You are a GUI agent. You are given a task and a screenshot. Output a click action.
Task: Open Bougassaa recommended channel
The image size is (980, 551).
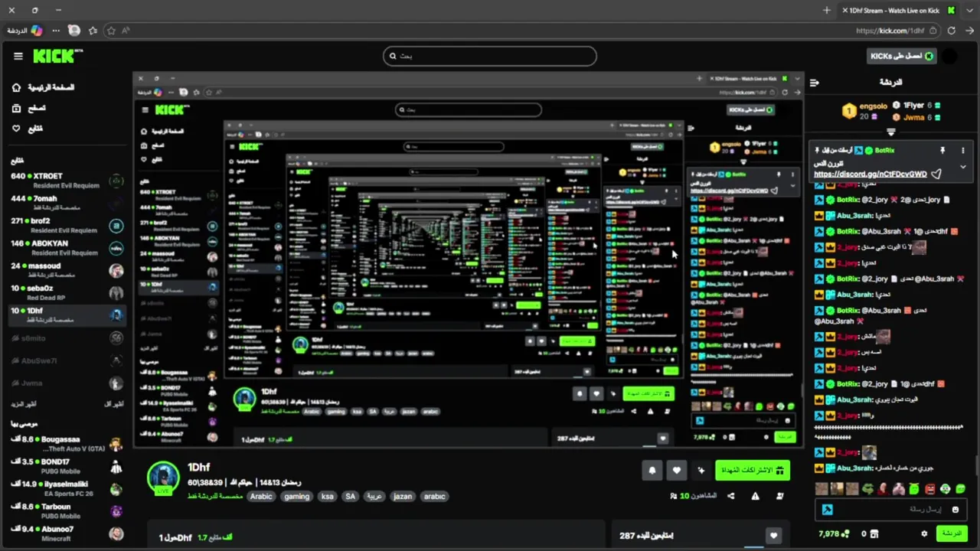click(67, 444)
